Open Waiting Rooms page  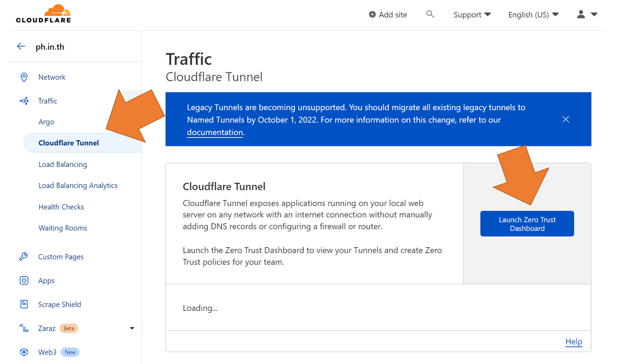coord(63,228)
